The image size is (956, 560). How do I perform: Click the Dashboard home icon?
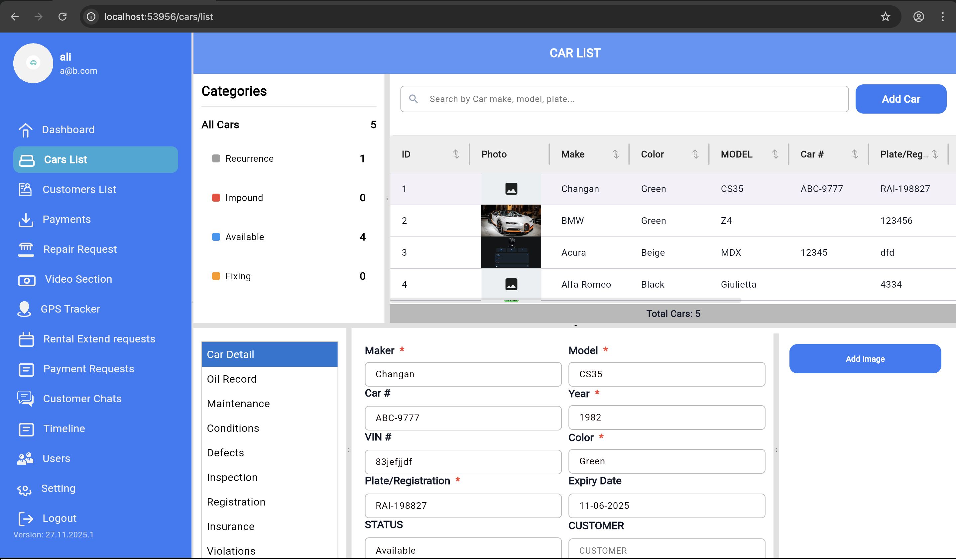pos(25,130)
